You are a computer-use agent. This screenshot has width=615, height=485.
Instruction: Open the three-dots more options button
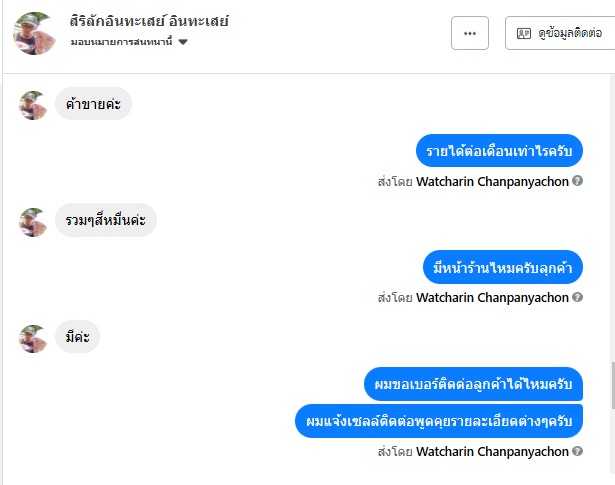click(469, 33)
